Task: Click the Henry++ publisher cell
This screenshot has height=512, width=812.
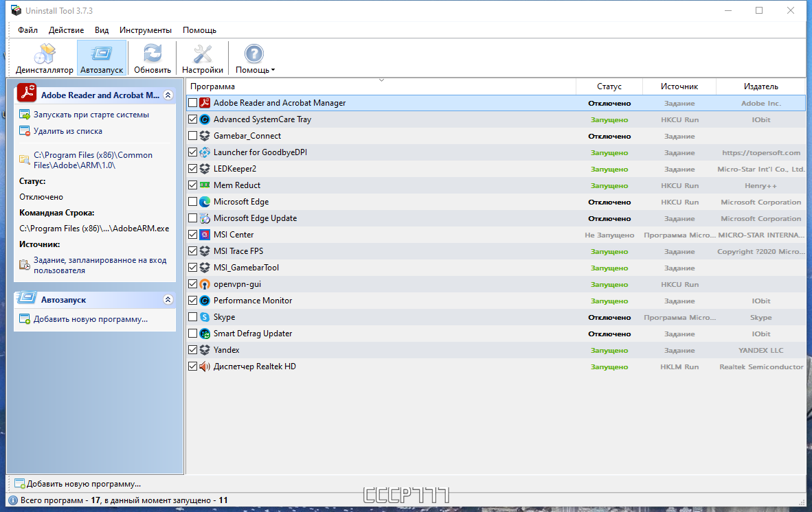Action: pyautogui.click(x=760, y=186)
